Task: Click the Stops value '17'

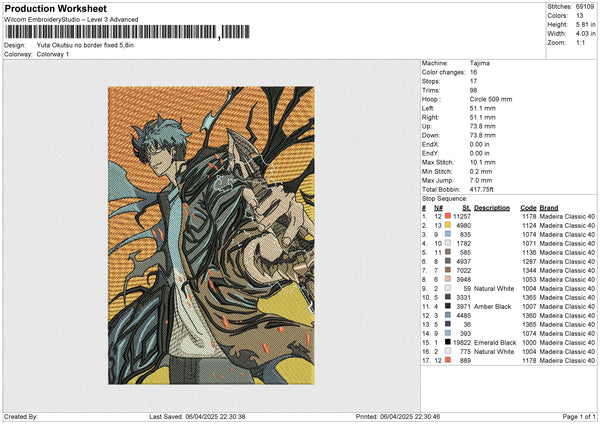Action: [473, 81]
